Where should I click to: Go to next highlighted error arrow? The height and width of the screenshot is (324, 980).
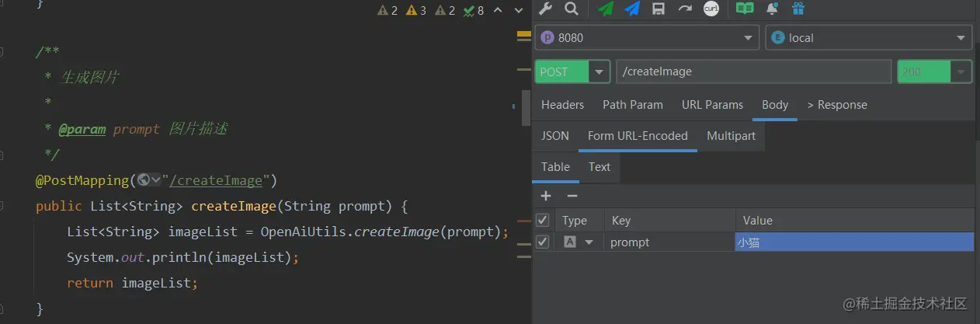517,10
